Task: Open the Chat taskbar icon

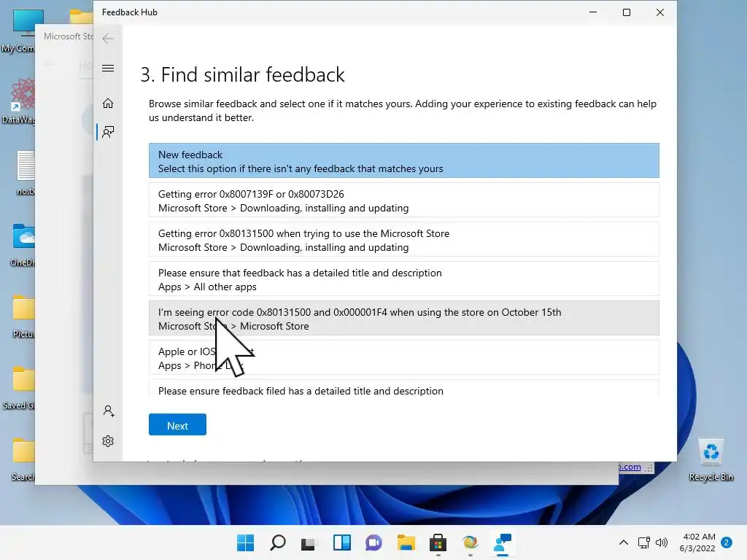Action: [x=374, y=542]
